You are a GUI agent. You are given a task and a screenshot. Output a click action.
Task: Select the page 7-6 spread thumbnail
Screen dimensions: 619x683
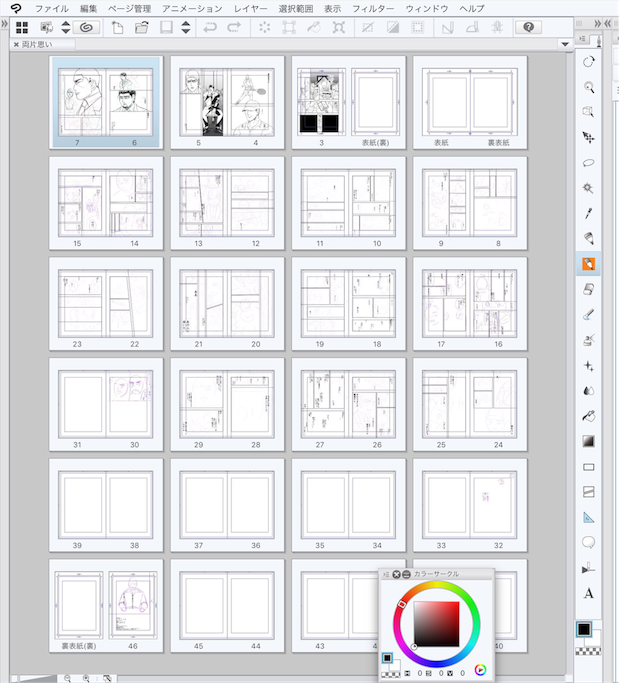click(x=106, y=102)
